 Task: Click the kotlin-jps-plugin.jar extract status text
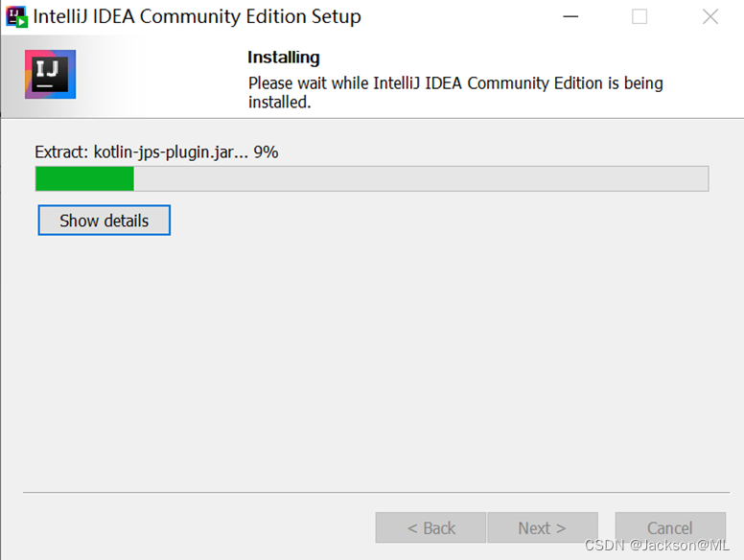point(142,152)
